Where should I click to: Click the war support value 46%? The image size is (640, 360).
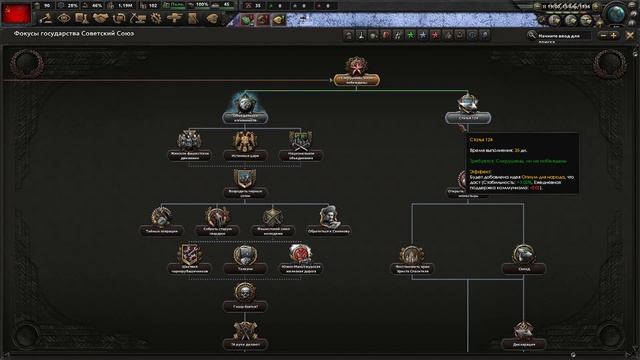tap(97, 6)
